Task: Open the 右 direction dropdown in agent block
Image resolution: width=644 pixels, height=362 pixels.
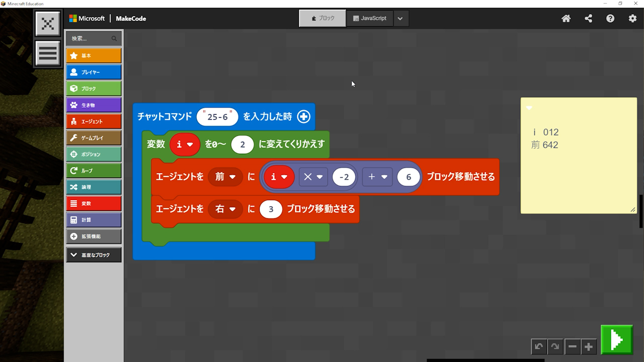Action: (x=225, y=209)
